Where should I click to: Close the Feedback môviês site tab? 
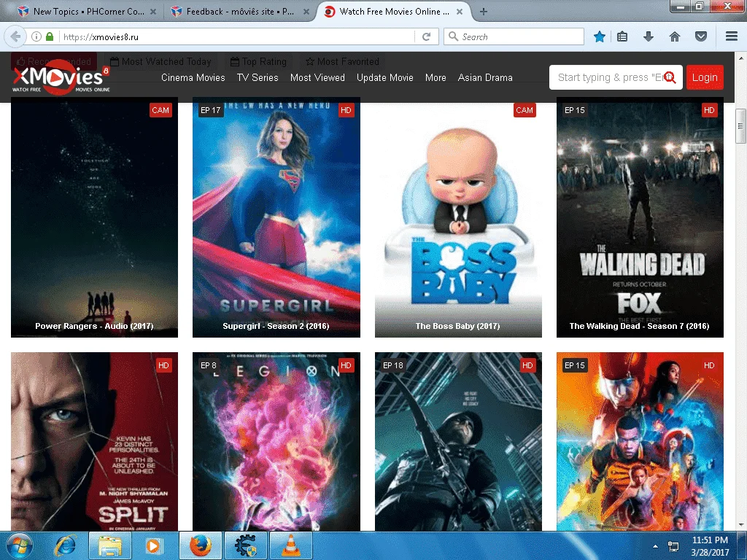click(x=306, y=12)
